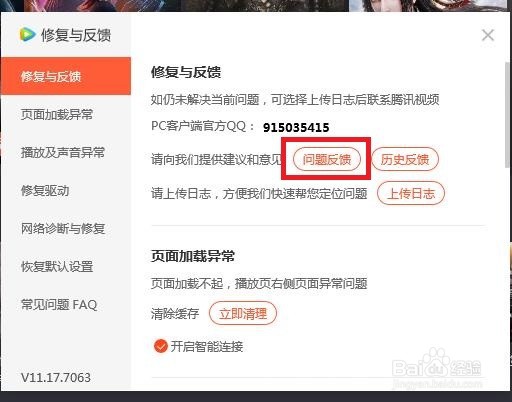Viewport: 512px width, 402px height.
Task: Toggle the 开启智能连接 checkbox
Action: coord(161,346)
